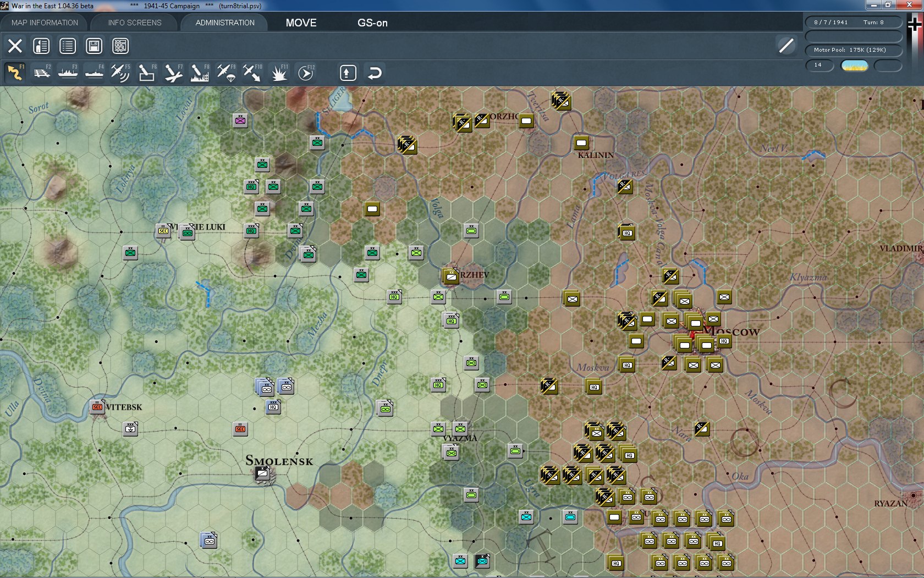
Task: Click the Motor Pool 175K (129K) readout
Action: click(x=854, y=50)
